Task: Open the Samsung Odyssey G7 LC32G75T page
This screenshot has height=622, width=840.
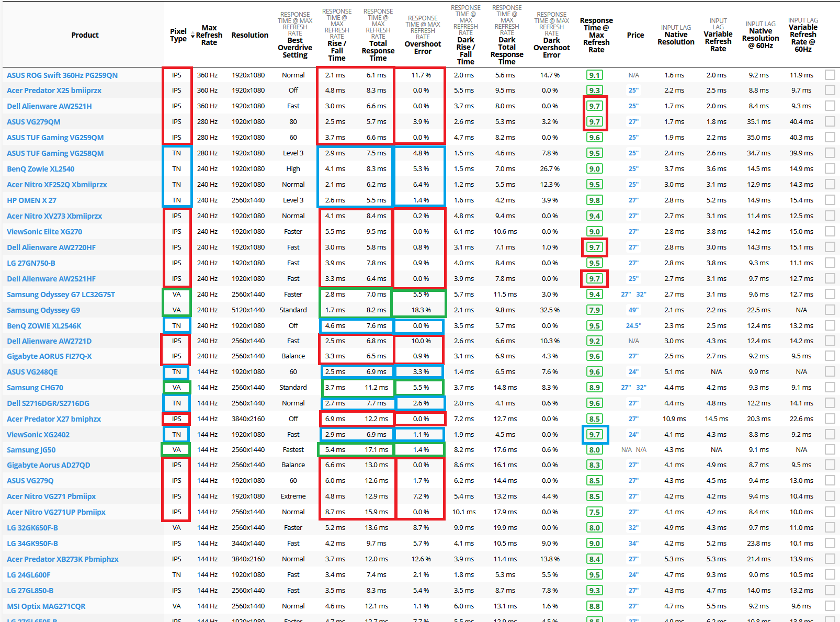Action: click(x=61, y=295)
